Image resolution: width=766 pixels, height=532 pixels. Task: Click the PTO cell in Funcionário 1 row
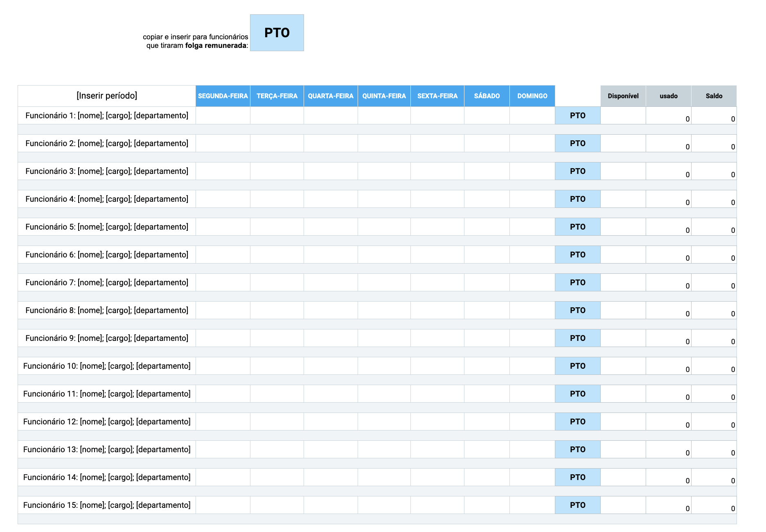pos(578,115)
